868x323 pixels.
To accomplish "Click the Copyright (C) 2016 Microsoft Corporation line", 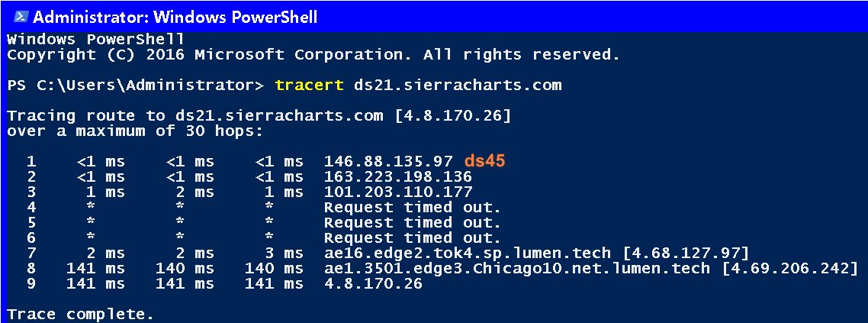I will point(313,55).
